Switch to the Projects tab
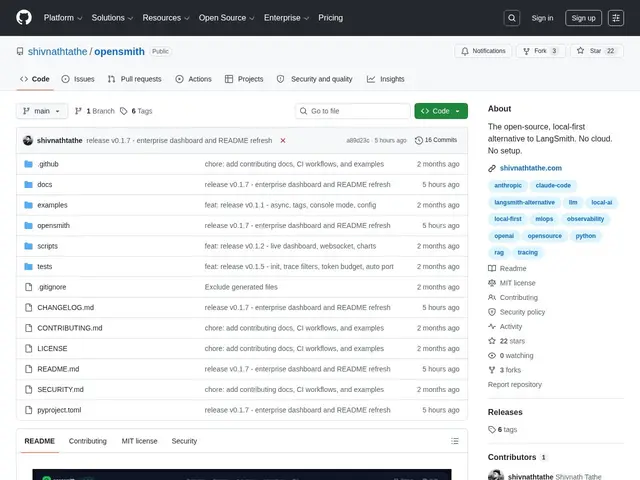Image resolution: width=640 pixels, height=480 pixels. pyautogui.click(x=244, y=79)
